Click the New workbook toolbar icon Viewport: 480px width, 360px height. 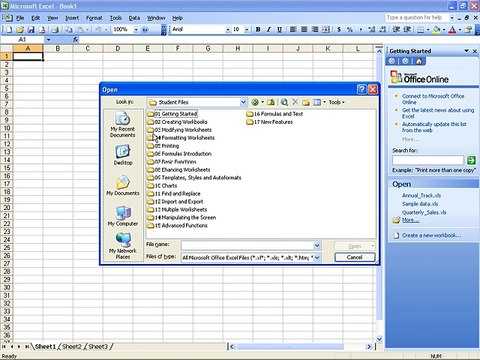coord(9,30)
